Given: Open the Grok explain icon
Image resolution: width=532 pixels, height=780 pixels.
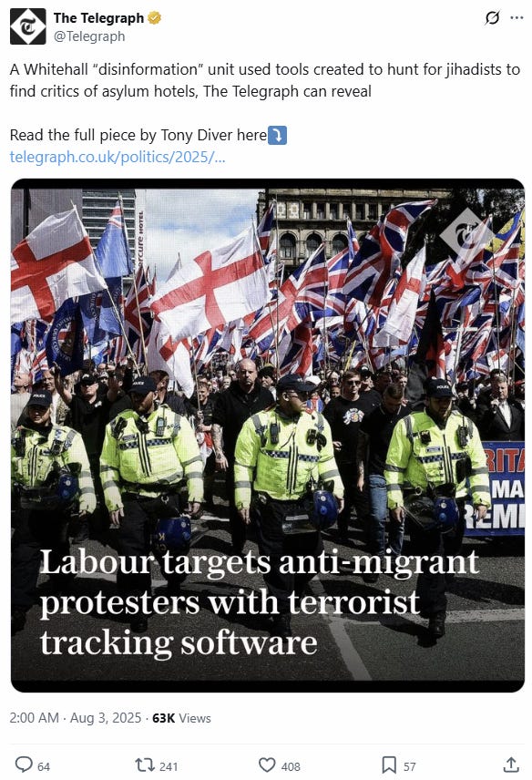Looking at the screenshot, I should pos(492,18).
